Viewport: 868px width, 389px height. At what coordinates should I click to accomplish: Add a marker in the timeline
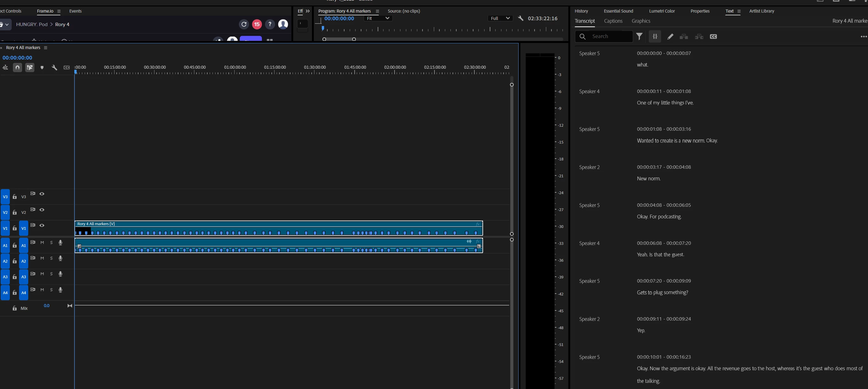[x=42, y=68]
